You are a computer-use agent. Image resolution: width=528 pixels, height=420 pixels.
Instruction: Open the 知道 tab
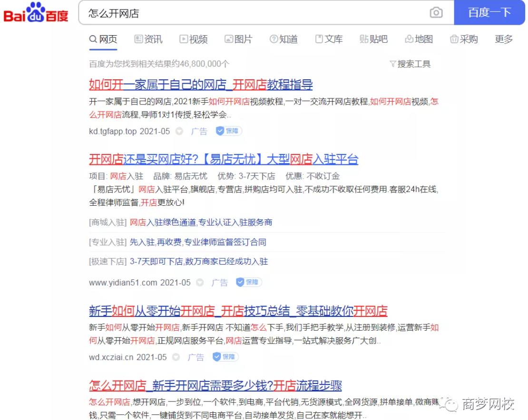284,39
